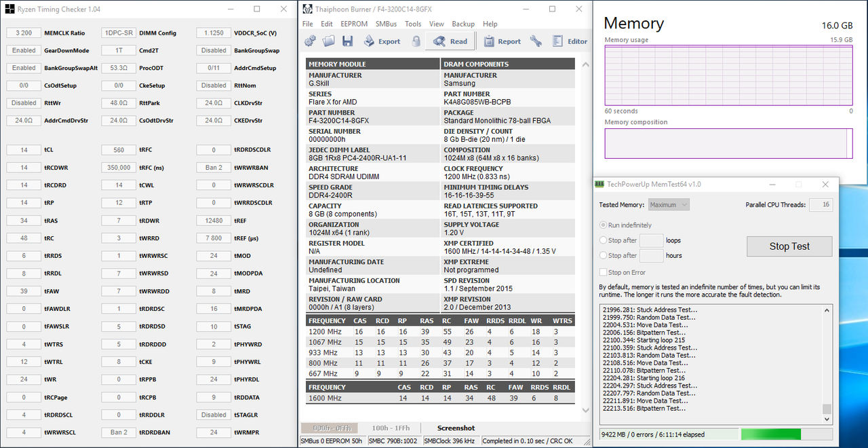
Task: Click the Thaiphoon Burner title bar app icon
Action: [x=307, y=9]
